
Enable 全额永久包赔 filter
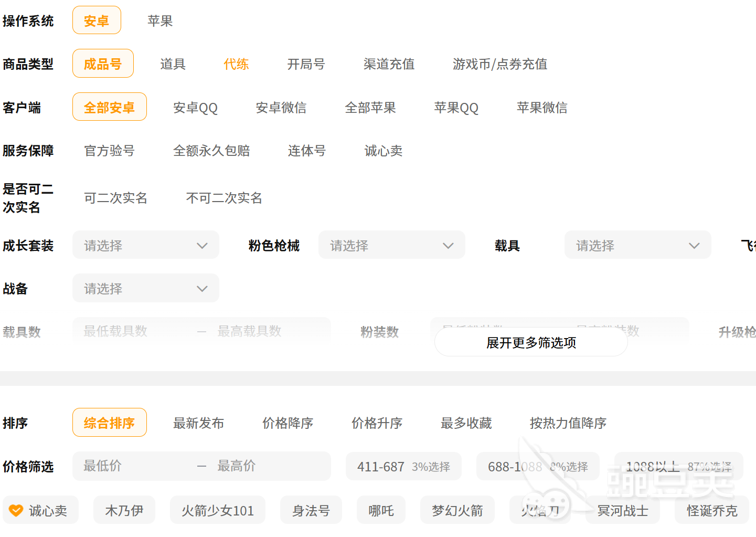point(211,151)
